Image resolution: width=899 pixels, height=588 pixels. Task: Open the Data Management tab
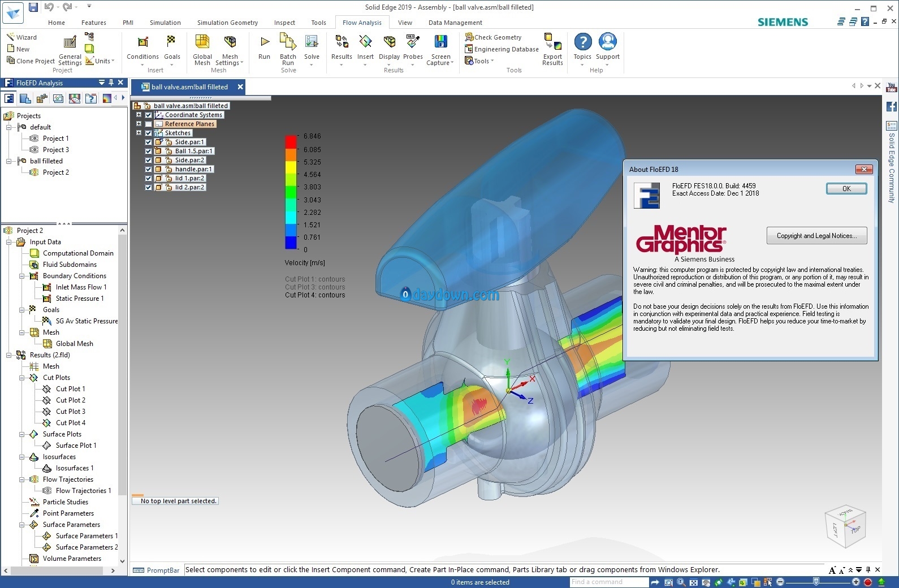[455, 23]
